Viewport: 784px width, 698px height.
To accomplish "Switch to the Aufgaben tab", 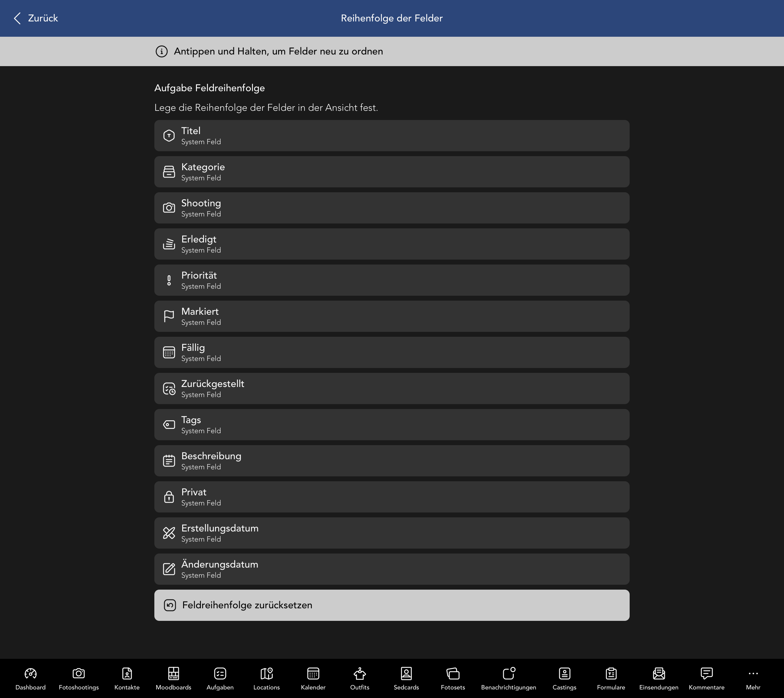I will click(x=220, y=678).
